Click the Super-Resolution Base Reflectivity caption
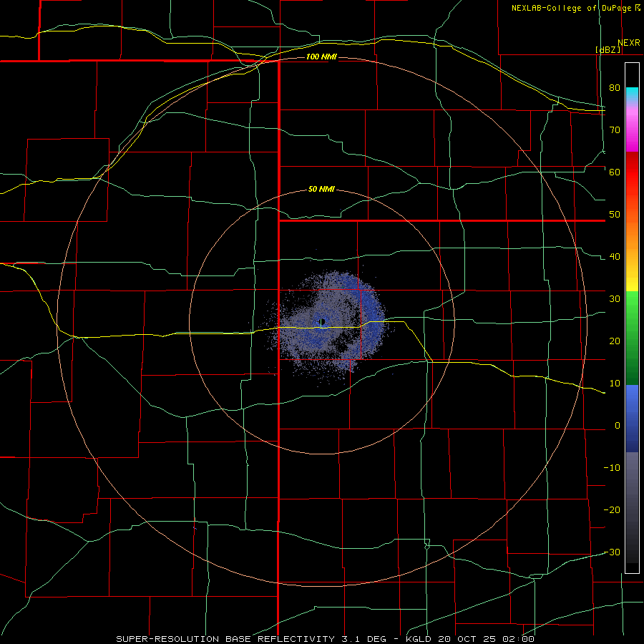Viewport: 644px width, 644px height. (x=325, y=639)
